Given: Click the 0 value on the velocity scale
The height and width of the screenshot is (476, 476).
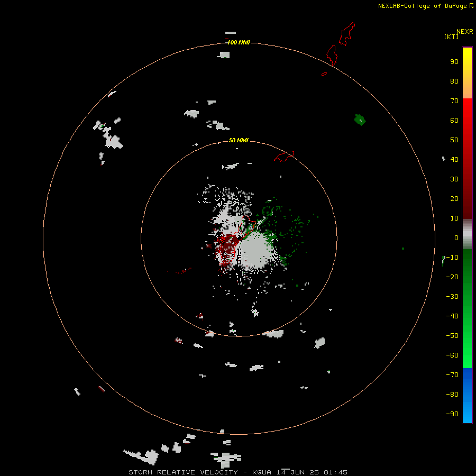Looking at the screenshot, I should tap(456, 237).
